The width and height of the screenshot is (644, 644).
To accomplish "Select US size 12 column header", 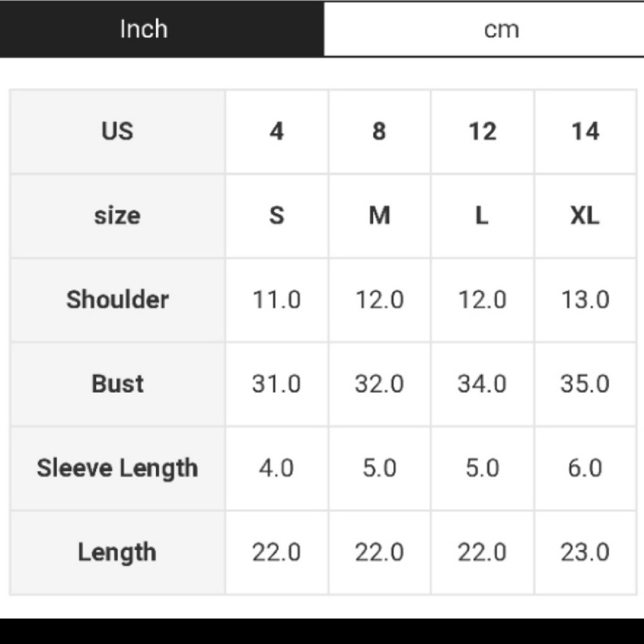I will 482,131.
